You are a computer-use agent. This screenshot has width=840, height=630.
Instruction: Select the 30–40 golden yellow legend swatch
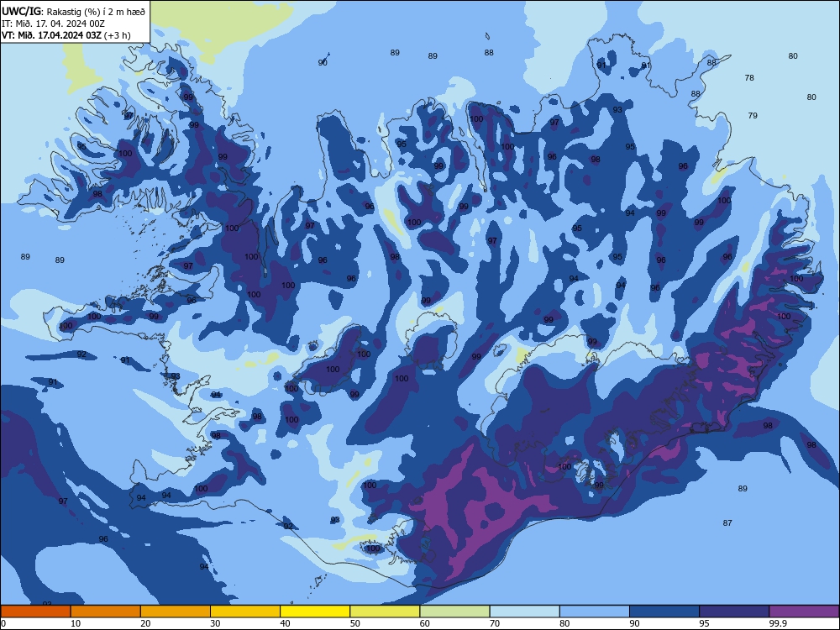coord(245,612)
